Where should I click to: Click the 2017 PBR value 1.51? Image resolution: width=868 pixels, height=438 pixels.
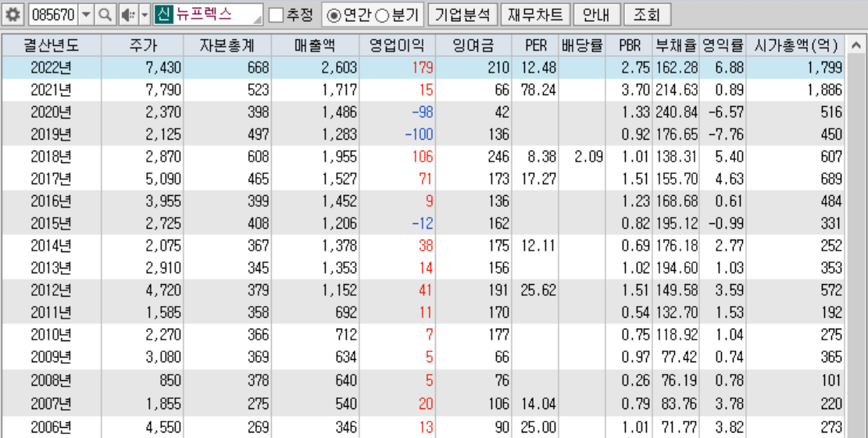635,180
